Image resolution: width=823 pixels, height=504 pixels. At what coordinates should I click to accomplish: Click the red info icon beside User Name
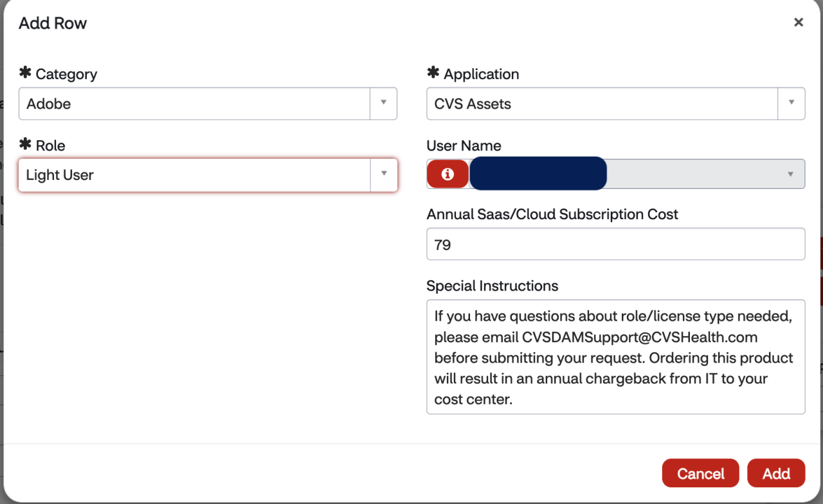coord(448,174)
